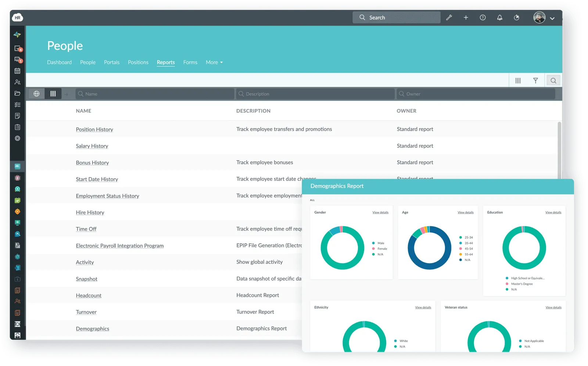Open notifications bell icon
This screenshot has width=588, height=366.
[499, 17]
